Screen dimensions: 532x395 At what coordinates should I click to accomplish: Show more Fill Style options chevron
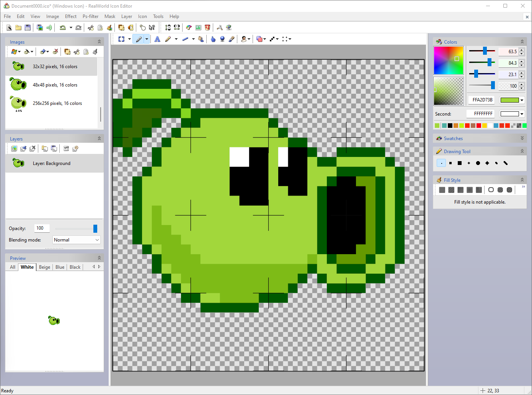(523, 187)
